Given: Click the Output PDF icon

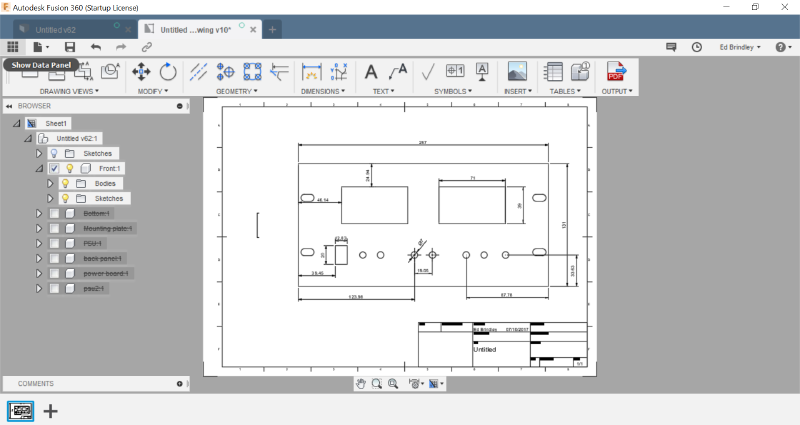Looking at the screenshot, I should tap(614, 71).
